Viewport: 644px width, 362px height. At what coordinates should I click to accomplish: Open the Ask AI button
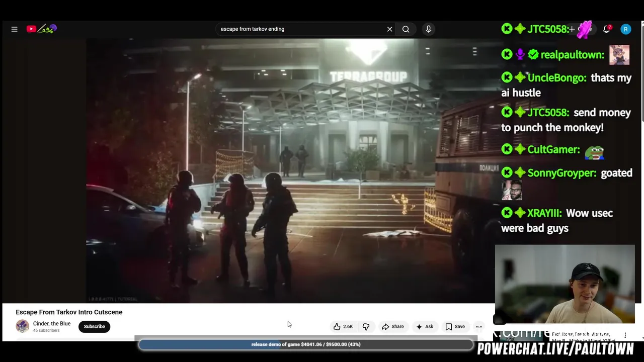click(425, 327)
